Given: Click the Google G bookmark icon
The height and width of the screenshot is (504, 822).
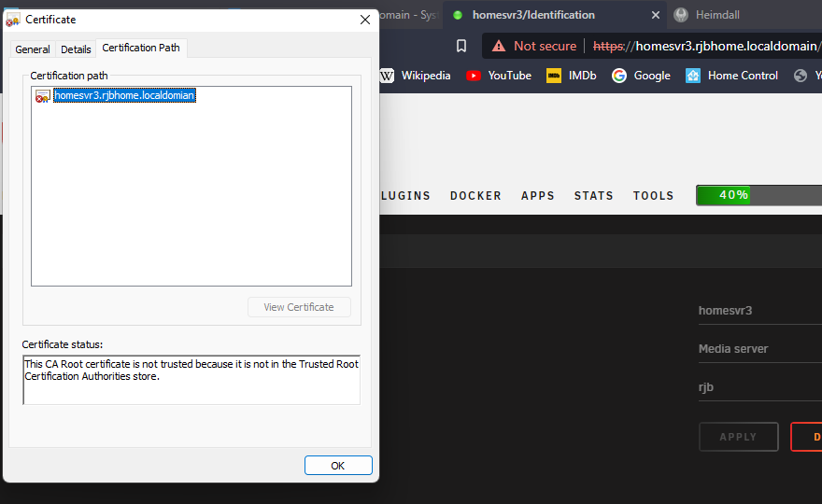Looking at the screenshot, I should click(619, 76).
